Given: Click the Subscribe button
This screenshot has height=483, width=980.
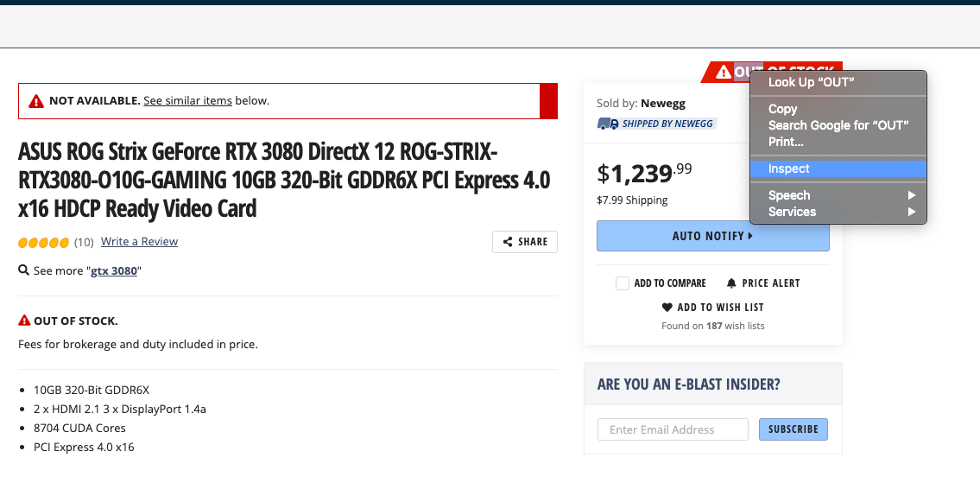Looking at the screenshot, I should [793, 429].
